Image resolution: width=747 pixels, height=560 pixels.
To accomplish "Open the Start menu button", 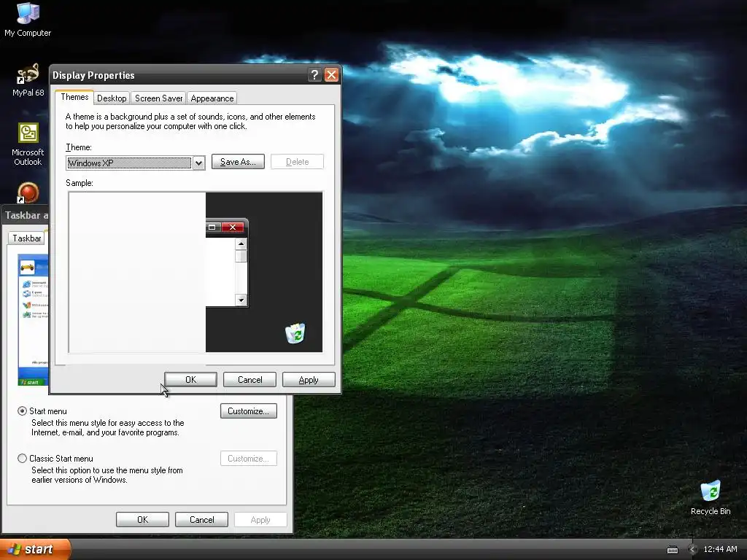I will 35,550.
